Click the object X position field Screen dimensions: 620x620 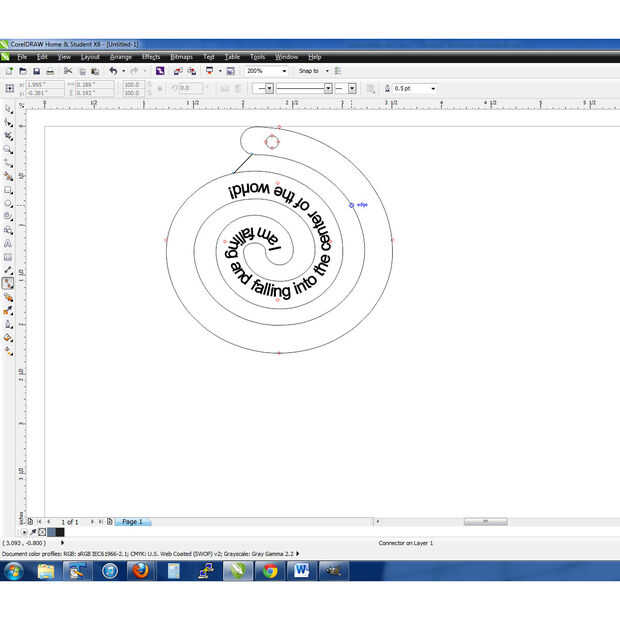45,85
